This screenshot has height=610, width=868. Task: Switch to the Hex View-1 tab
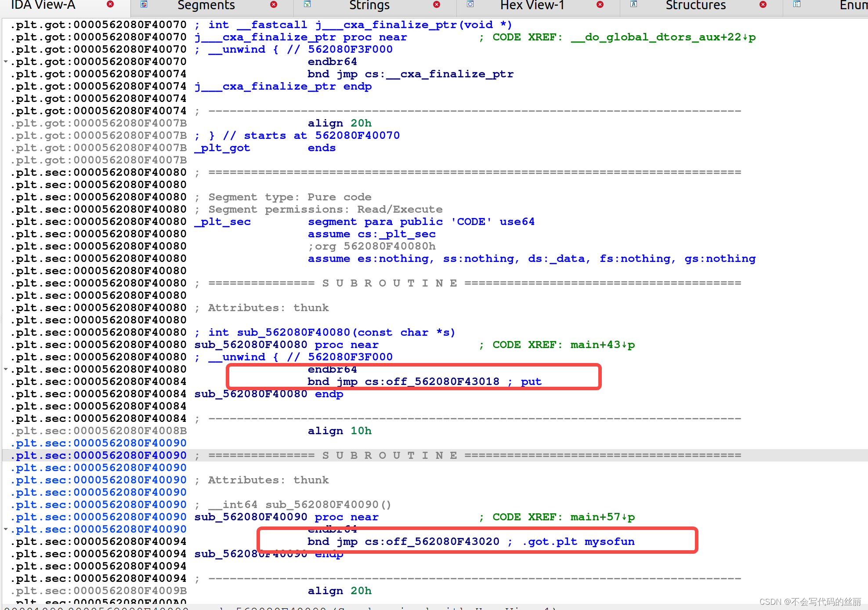click(x=532, y=6)
